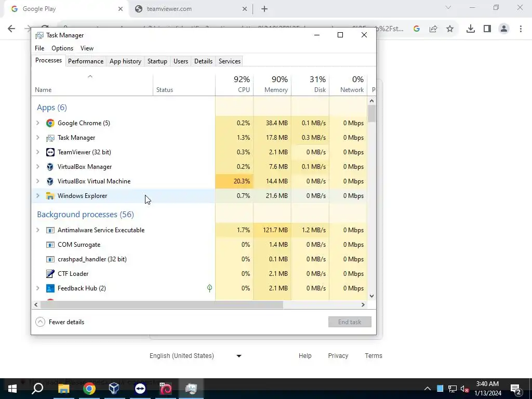Expand the Google Chrome (5) process group
Screen dimensions: 532x399
pos(37,123)
